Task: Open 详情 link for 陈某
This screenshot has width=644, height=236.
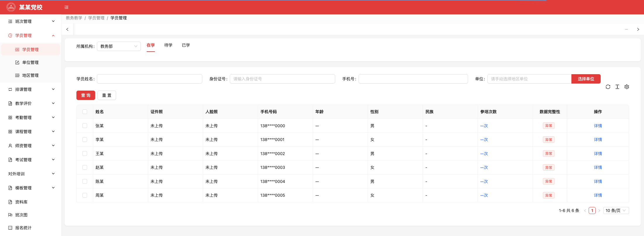Action: click(598, 181)
